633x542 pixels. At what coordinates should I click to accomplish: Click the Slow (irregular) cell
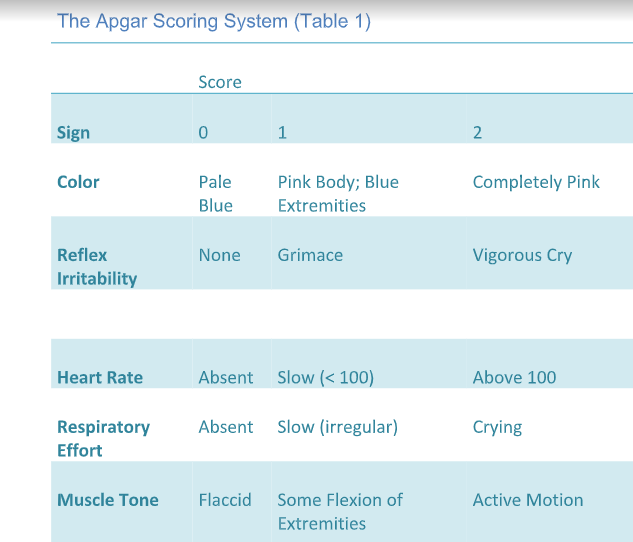point(337,427)
